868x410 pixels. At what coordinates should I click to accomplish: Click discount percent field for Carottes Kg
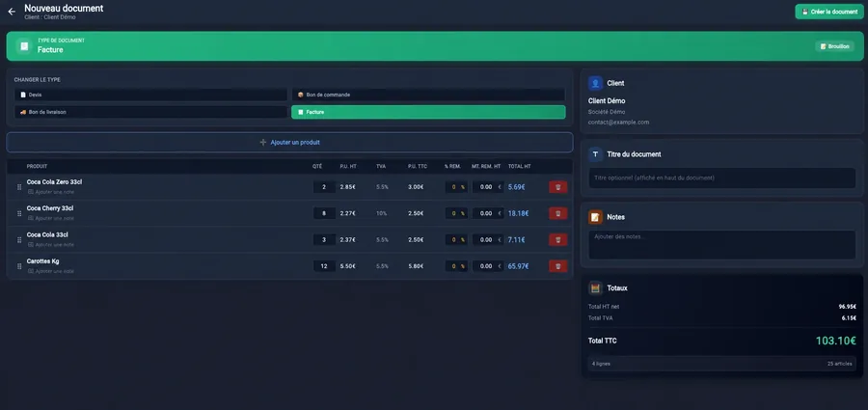point(457,266)
